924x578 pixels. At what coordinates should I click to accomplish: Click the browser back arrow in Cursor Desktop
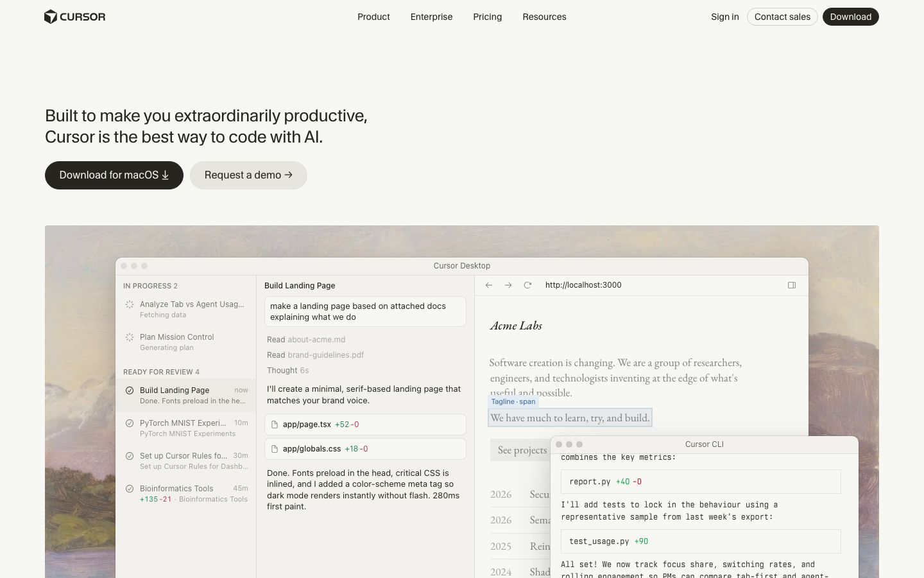(489, 285)
